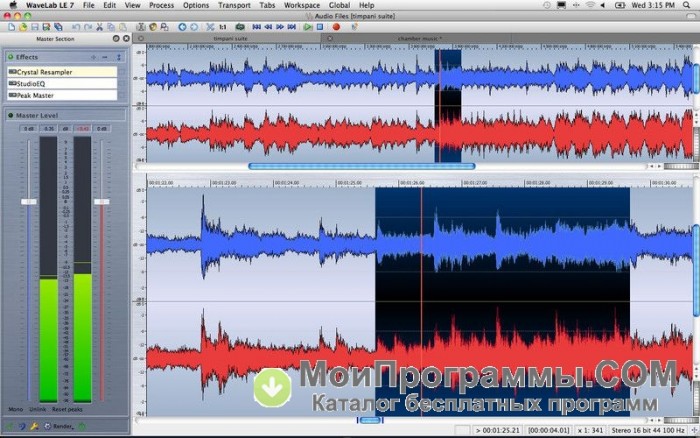Paste the audio using the clipboard toolbar icon

[x=122, y=27]
